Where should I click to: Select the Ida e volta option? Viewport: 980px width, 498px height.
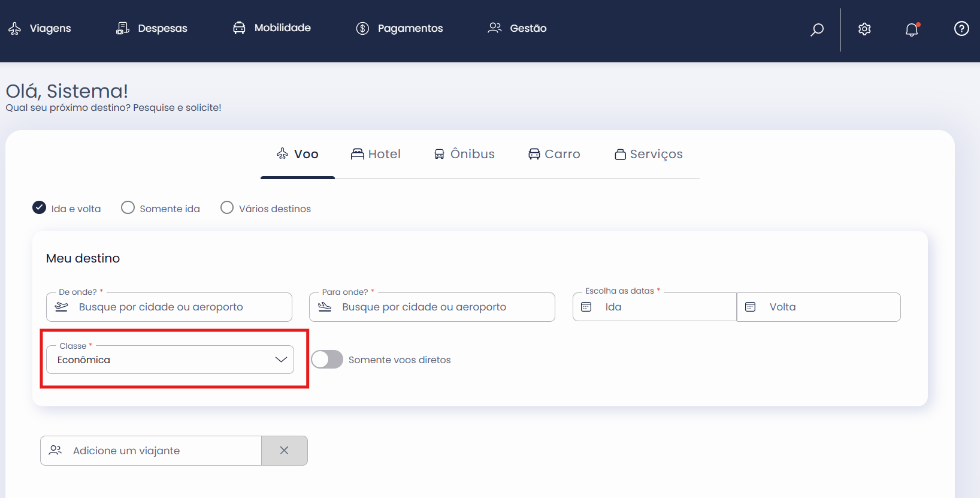tap(40, 207)
